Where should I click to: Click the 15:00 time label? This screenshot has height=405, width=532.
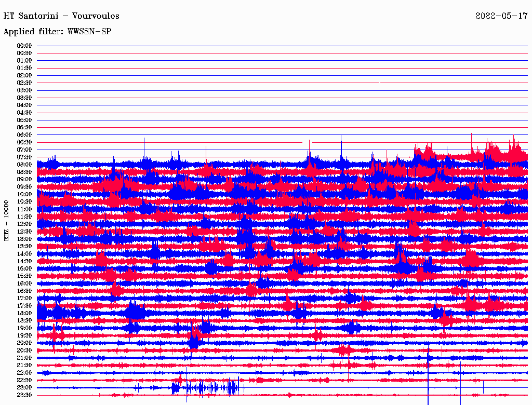pyautogui.click(x=24, y=268)
